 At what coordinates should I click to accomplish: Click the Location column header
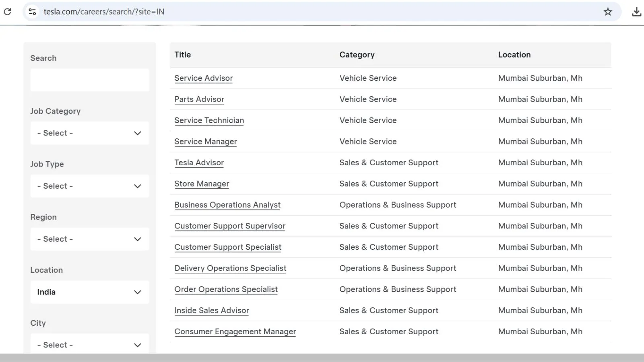point(514,55)
